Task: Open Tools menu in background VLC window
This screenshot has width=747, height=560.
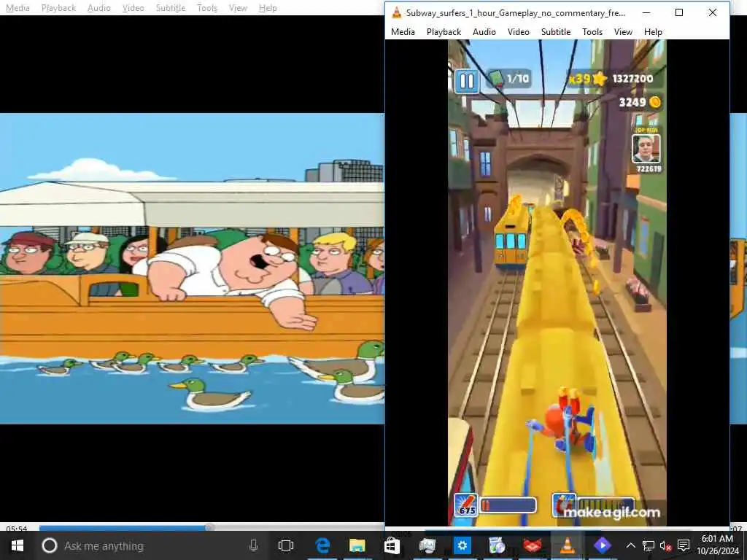Action: pos(206,8)
